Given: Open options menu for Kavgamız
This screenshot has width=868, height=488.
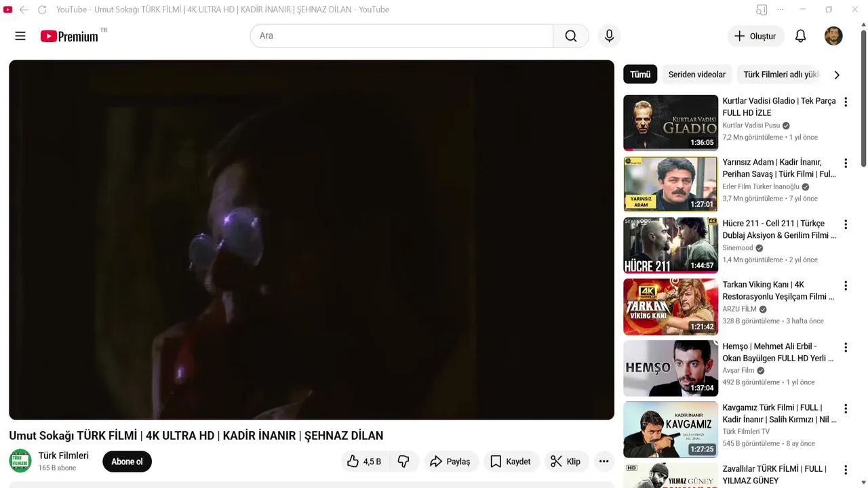Looking at the screenshot, I should point(846,409).
